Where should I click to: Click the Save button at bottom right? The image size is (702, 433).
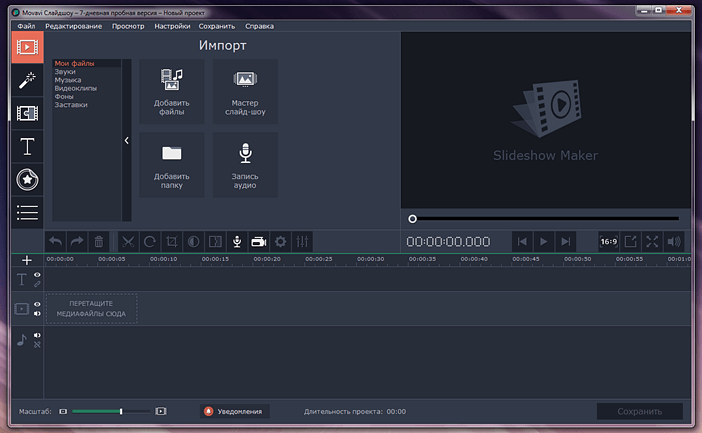640,412
